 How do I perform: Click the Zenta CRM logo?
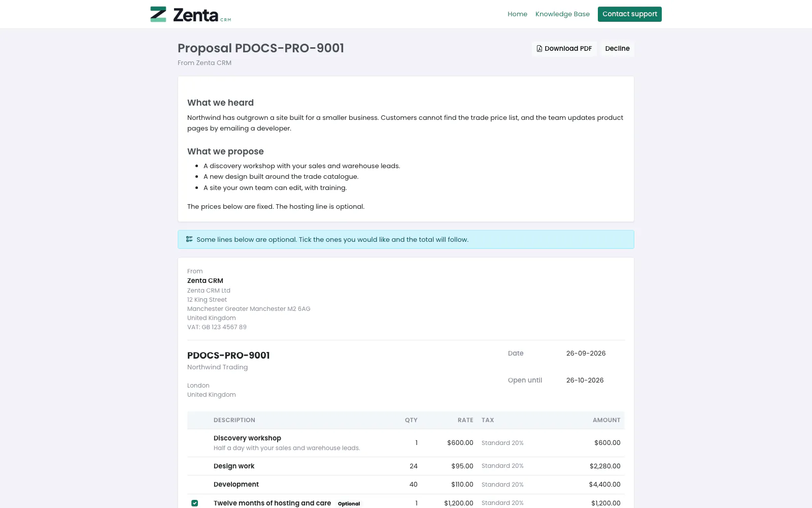[190, 14]
